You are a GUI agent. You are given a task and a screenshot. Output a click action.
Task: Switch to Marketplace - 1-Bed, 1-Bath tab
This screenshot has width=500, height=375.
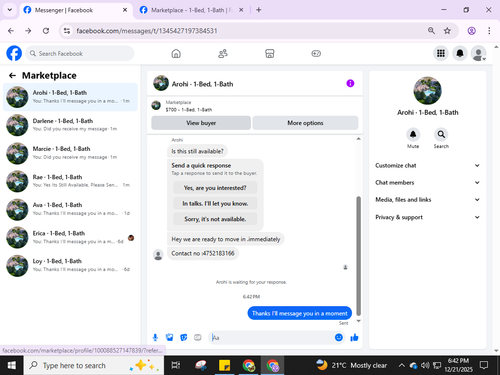192,10
